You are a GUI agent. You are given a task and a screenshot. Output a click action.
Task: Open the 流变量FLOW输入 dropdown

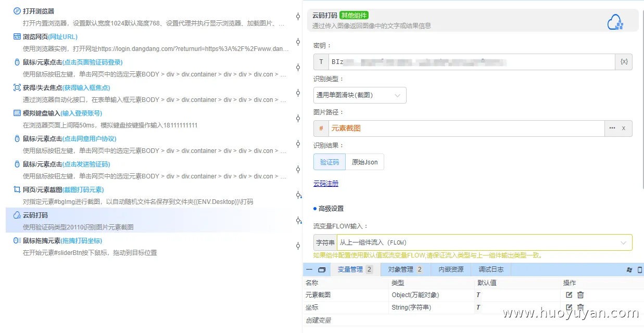click(484, 242)
